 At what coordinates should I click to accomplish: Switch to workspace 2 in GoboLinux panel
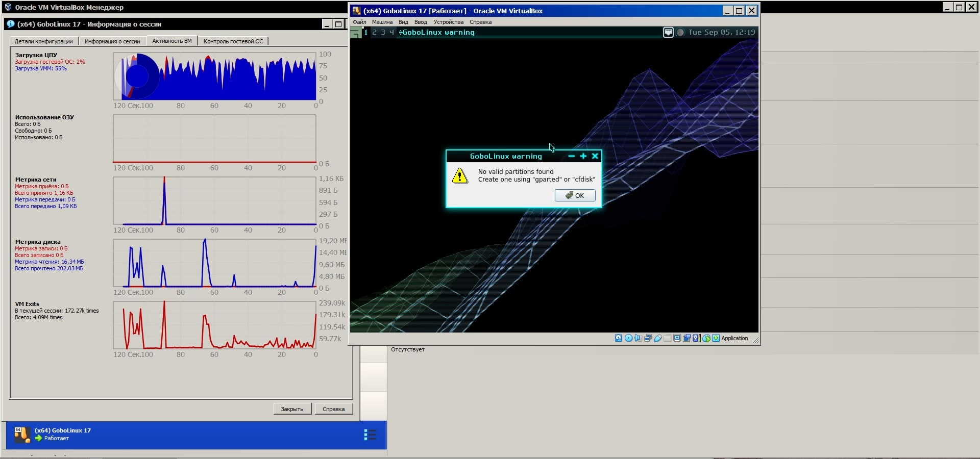(x=374, y=32)
